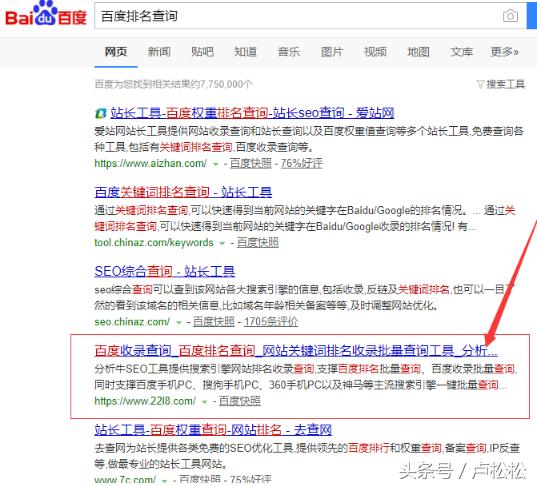Expand the 更多» menu
This screenshot has height=486, width=537.
click(x=504, y=52)
